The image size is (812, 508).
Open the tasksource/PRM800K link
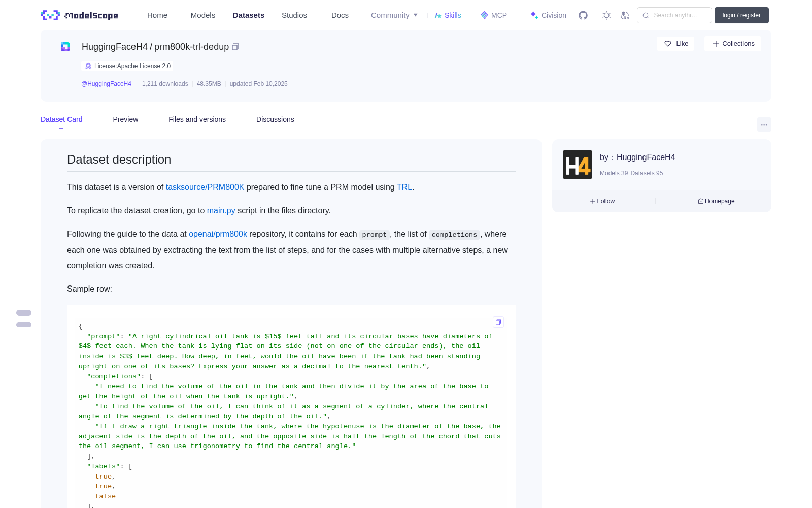(205, 187)
